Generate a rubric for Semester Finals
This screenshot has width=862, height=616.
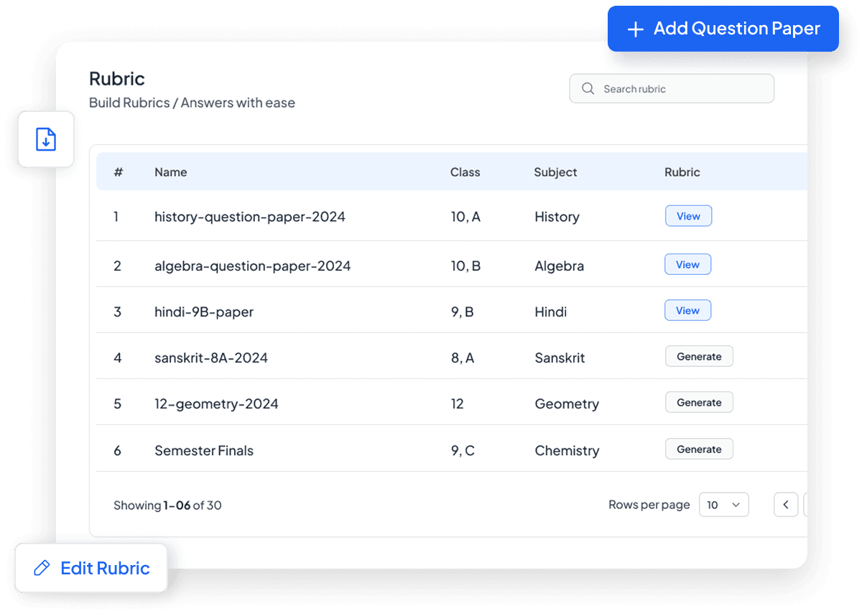699,449
